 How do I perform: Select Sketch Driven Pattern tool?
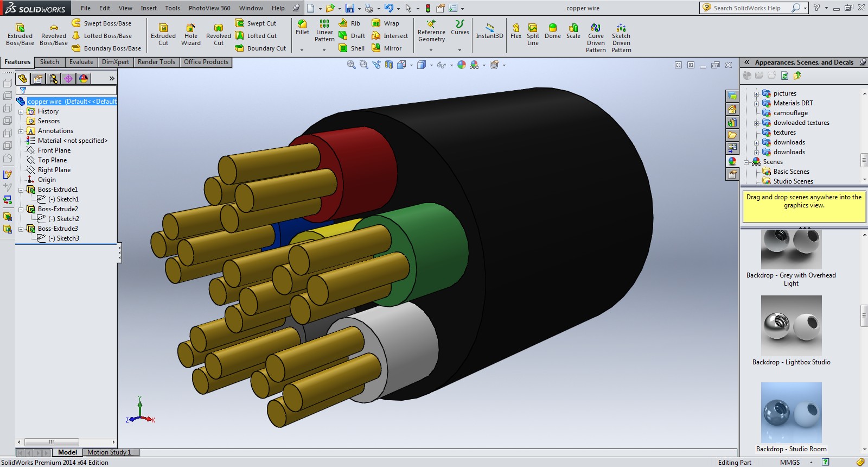click(x=621, y=38)
